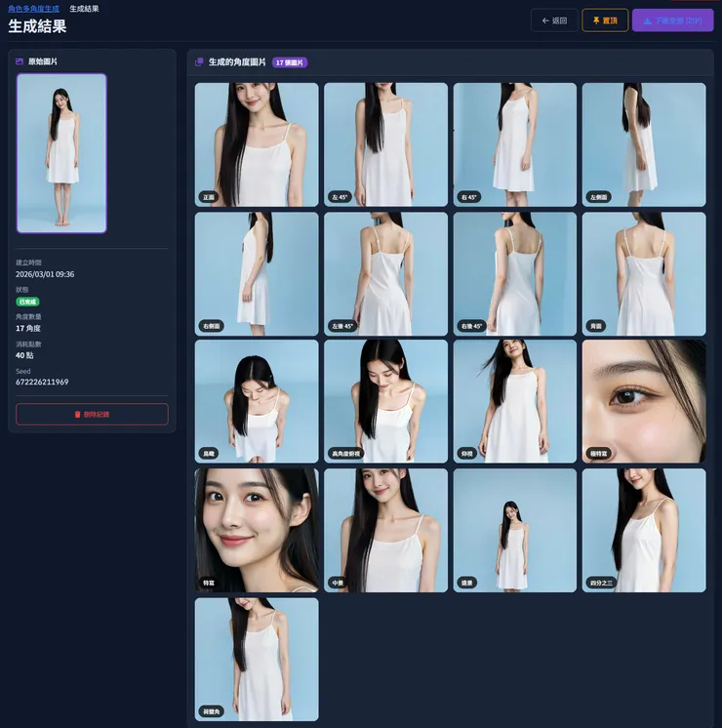
Task: Click the 消耗點數 label
Action: [29, 344]
